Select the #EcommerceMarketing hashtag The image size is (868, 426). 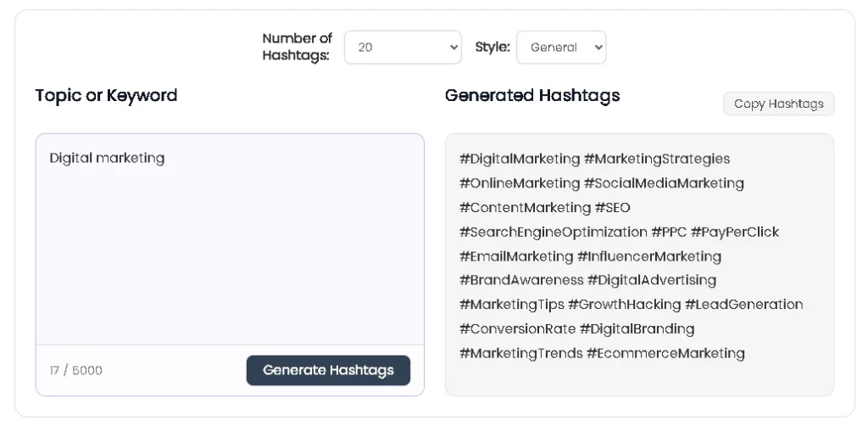pos(665,353)
